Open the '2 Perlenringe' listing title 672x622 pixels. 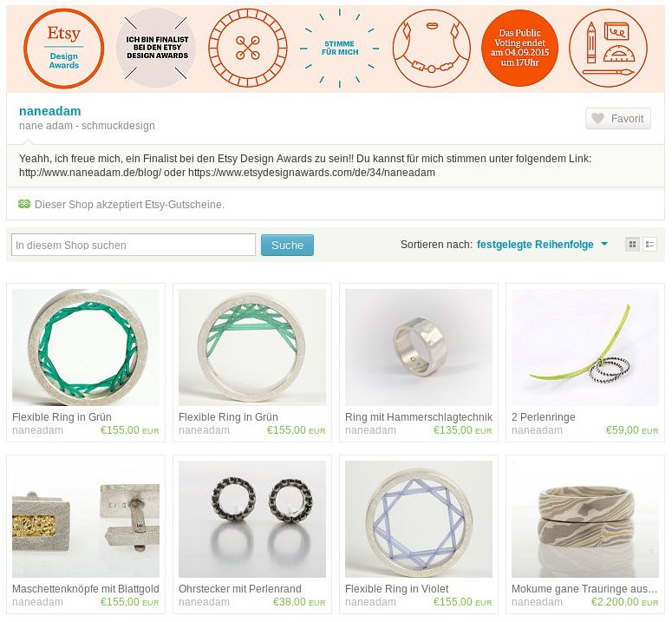pyautogui.click(x=544, y=417)
